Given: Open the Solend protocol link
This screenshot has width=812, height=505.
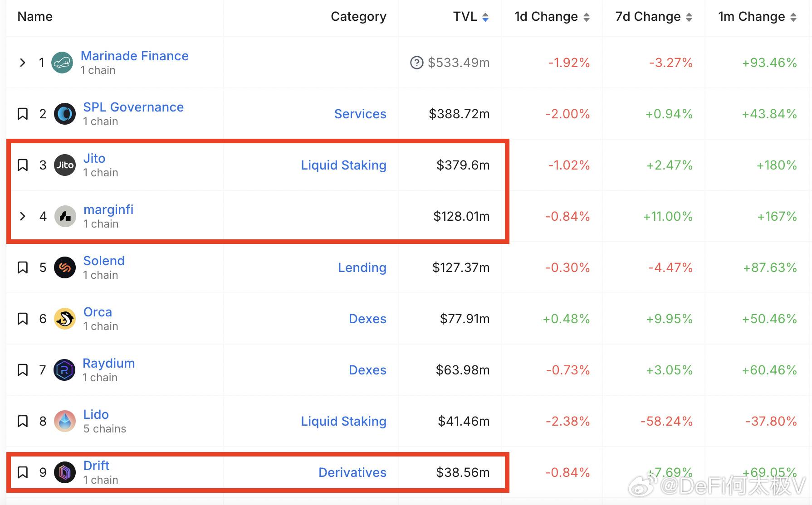Looking at the screenshot, I should 104,261.
